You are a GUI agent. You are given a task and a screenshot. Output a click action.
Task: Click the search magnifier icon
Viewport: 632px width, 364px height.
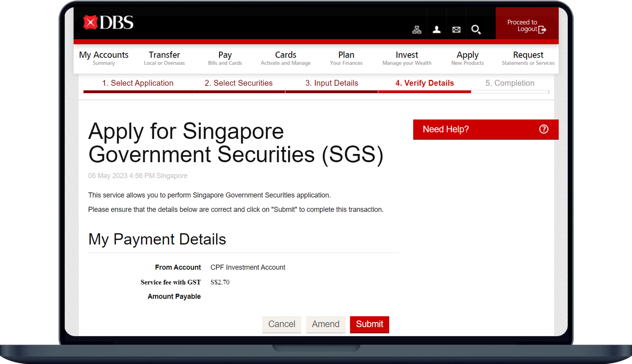click(x=476, y=30)
